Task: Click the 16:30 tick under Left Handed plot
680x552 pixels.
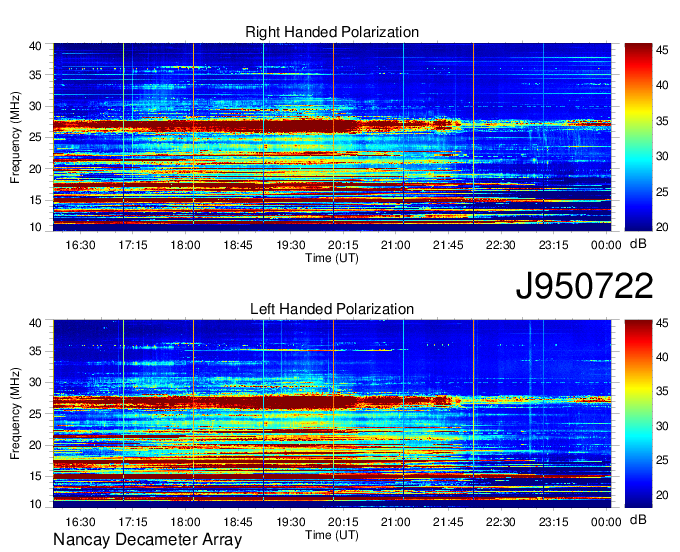Action: click(x=80, y=522)
